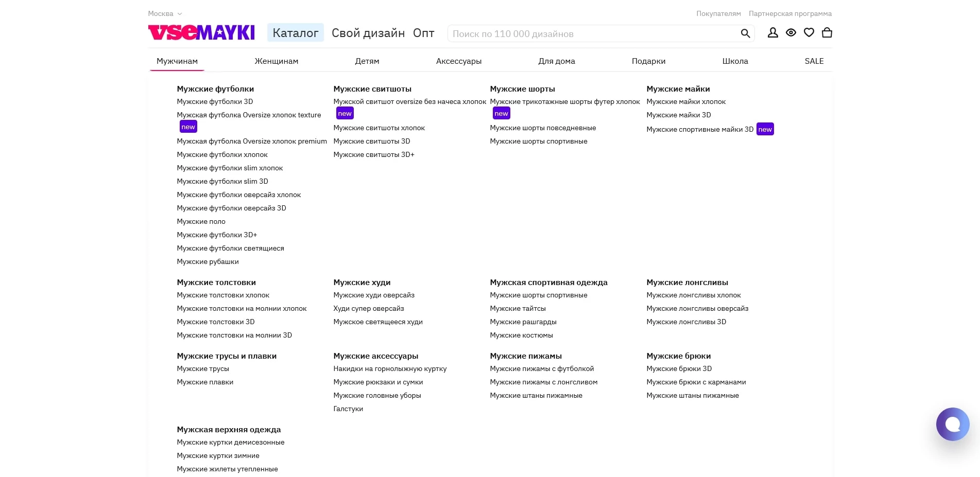Open Свой дизайн link

coord(368,33)
